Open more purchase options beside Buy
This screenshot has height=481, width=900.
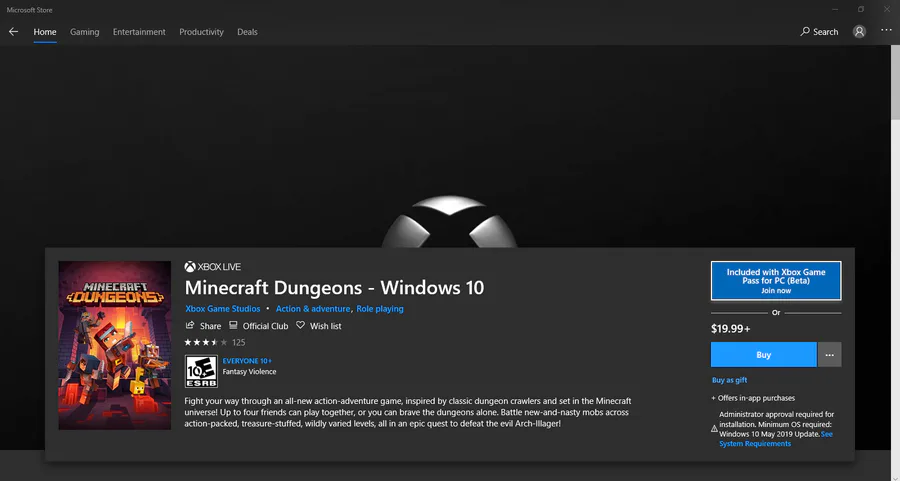[x=829, y=355]
